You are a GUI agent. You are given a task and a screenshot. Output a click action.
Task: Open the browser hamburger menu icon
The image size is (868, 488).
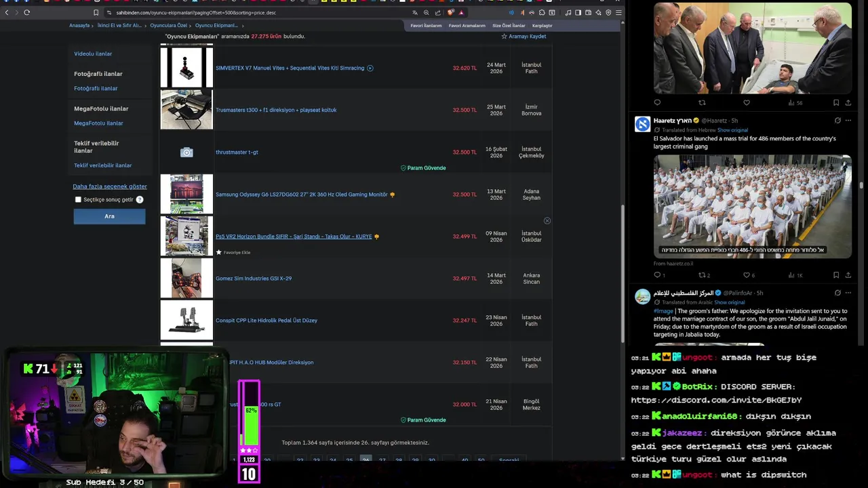[x=618, y=12]
